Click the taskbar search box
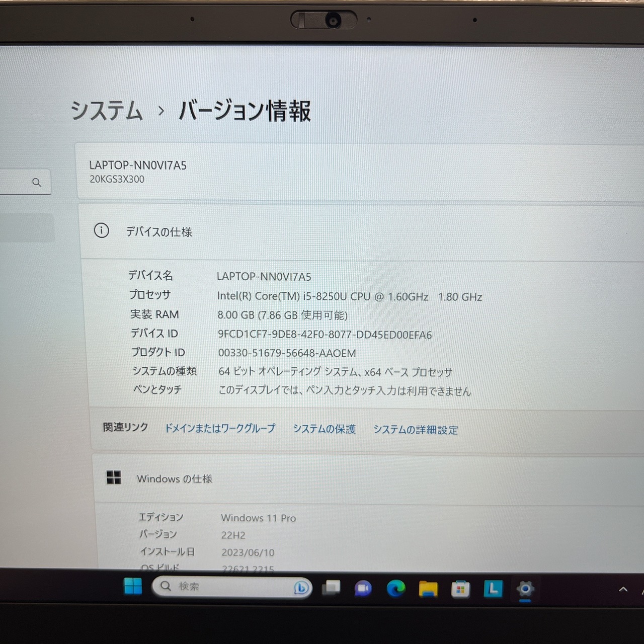644x644 pixels. click(231, 587)
